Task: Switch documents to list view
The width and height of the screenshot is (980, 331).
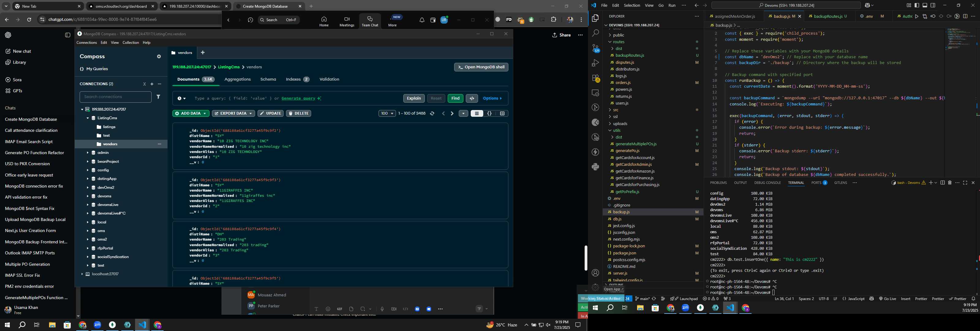Action: 477,113
